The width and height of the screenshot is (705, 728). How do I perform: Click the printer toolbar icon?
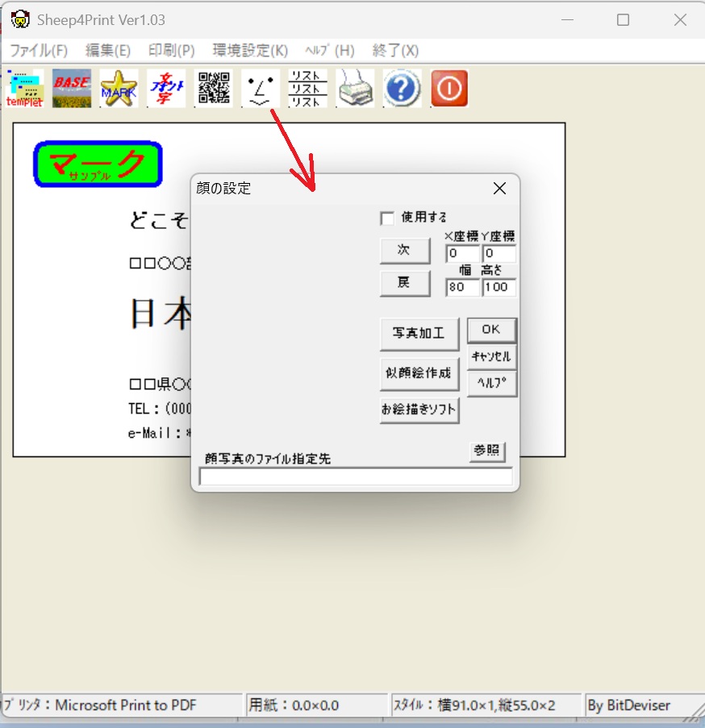coord(355,89)
